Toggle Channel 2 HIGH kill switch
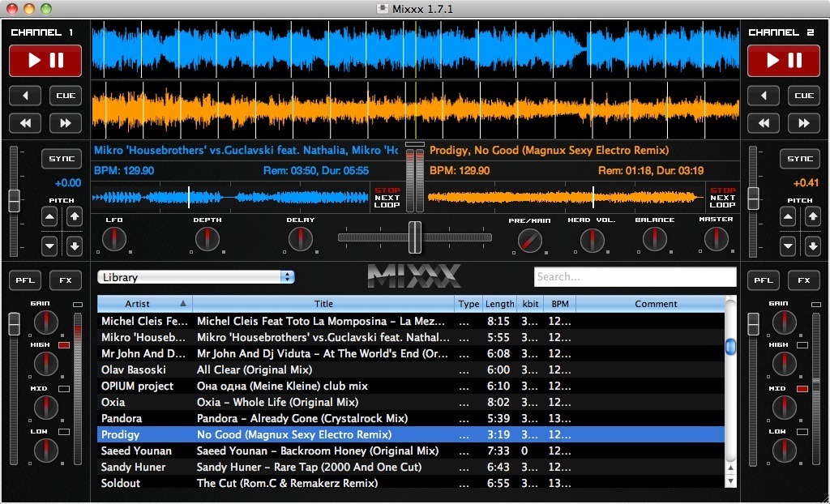Viewport: 830px width, 504px height. click(802, 345)
